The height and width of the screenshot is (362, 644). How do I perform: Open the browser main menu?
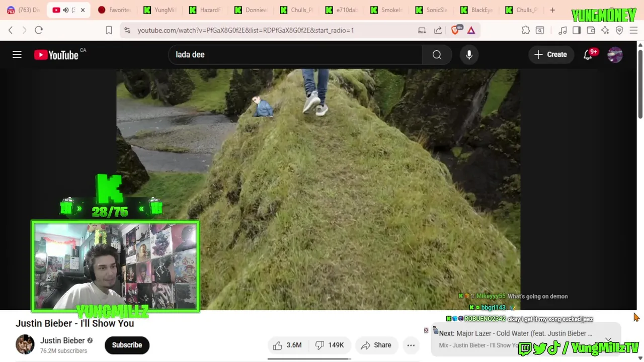[x=633, y=30]
